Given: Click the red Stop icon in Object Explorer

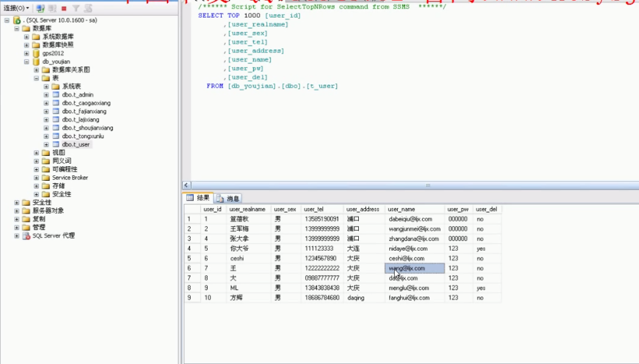Looking at the screenshot, I should pyautogui.click(x=64, y=9).
